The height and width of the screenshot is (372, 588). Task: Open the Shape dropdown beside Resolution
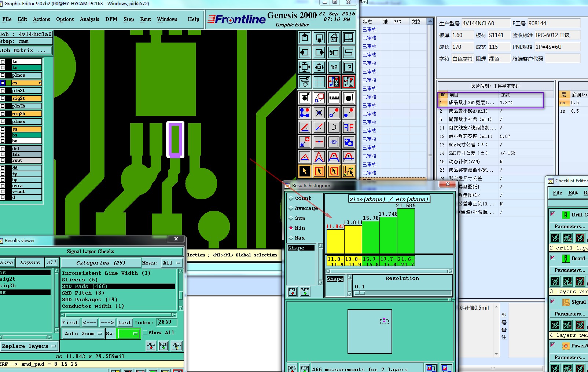tap(335, 279)
